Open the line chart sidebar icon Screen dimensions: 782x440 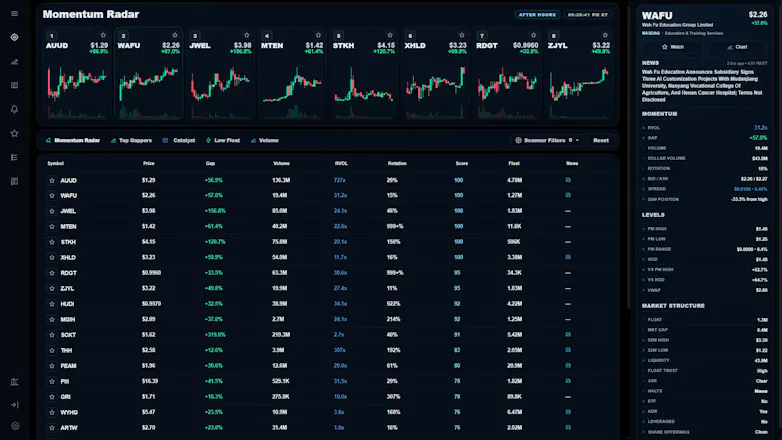click(14, 62)
